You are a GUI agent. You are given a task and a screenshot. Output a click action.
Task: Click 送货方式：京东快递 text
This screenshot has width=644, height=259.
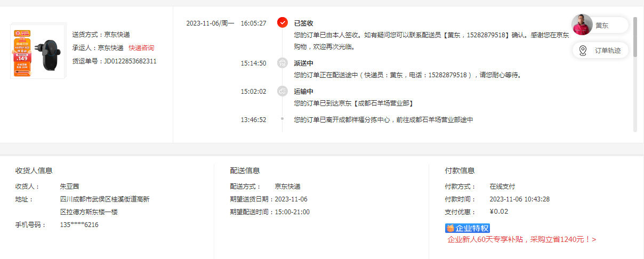101,35
